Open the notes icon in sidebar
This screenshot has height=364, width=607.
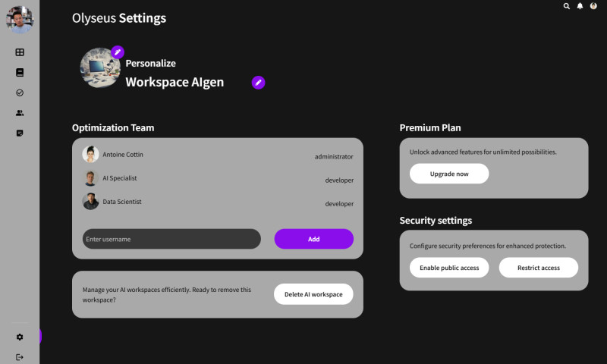pos(20,133)
